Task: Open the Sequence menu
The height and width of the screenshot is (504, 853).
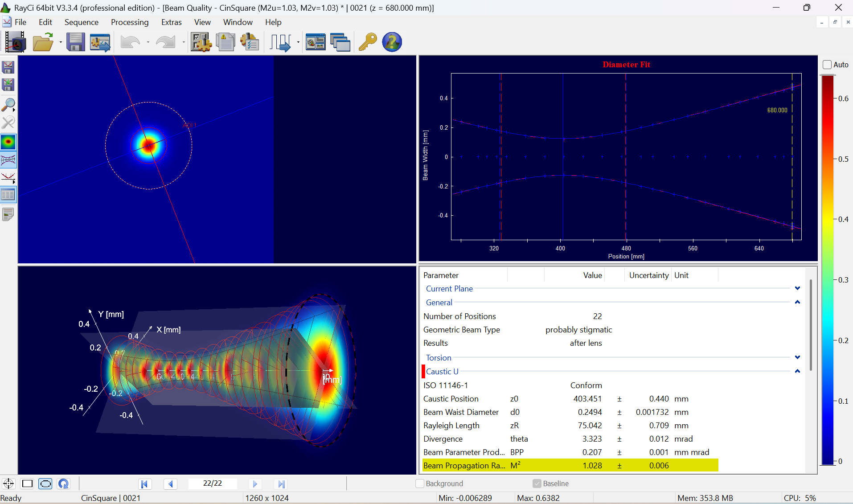Action: 81,22
